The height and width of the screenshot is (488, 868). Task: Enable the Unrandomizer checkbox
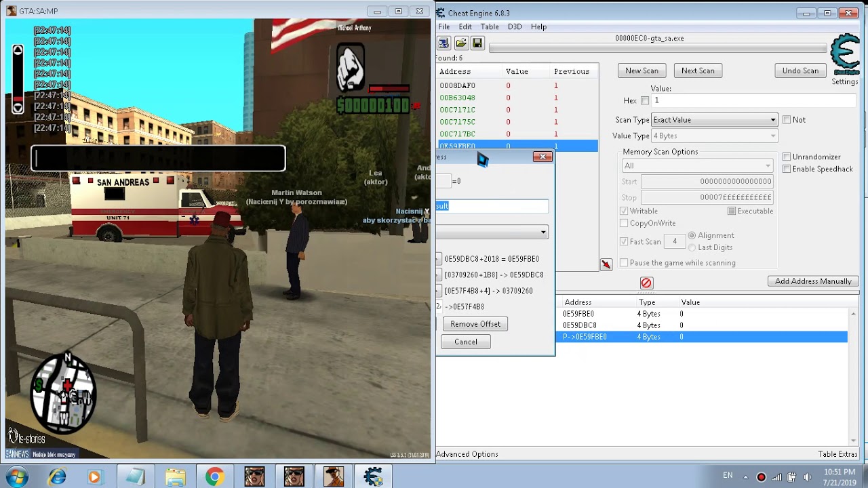pos(787,157)
